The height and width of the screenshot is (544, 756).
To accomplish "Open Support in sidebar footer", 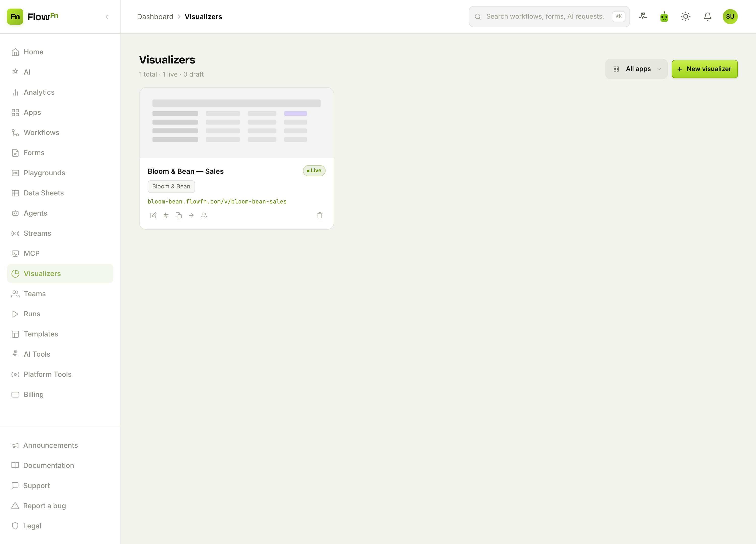I will tap(60, 486).
